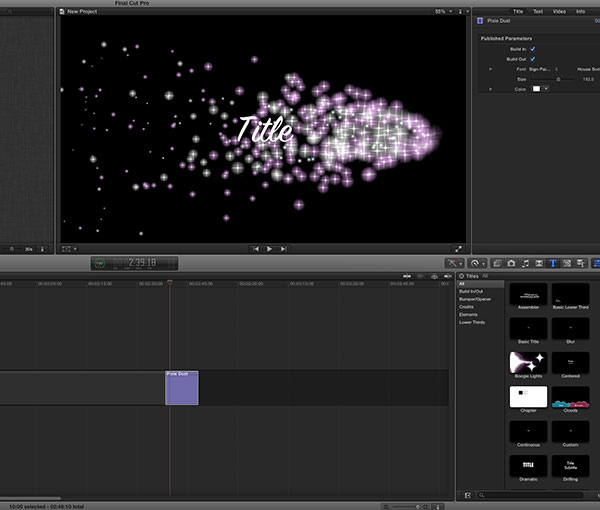Image resolution: width=600 pixels, height=510 pixels.
Task: Go to next edit point
Action: pos(283,249)
